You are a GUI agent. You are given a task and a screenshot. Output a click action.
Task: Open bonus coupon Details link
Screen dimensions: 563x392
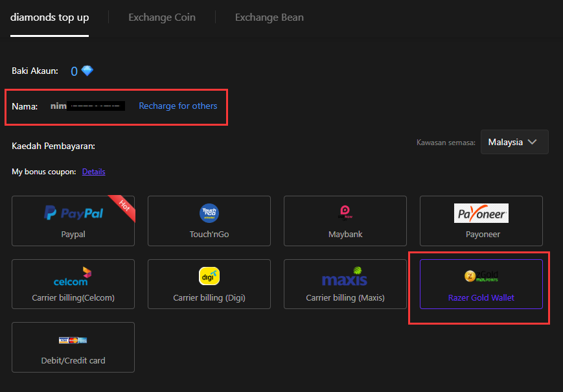[x=94, y=172]
